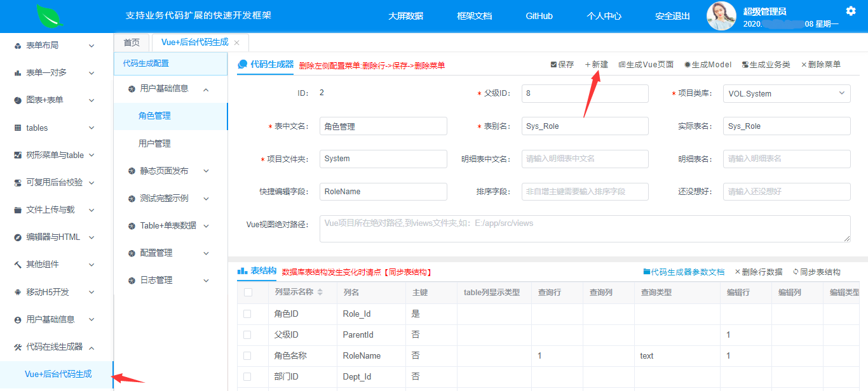Click the 其他组件 hammer icon
This screenshot has height=391, width=868.
point(18,265)
